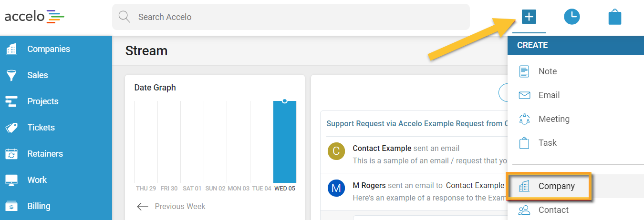
Task: Select Meeting from Create dropdown
Action: pos(553,119)
